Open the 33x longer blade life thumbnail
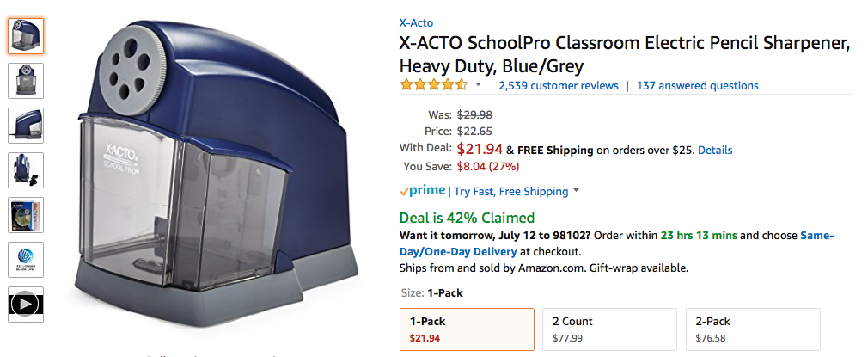Screen dimensions: 868x357 pos(26,260)
